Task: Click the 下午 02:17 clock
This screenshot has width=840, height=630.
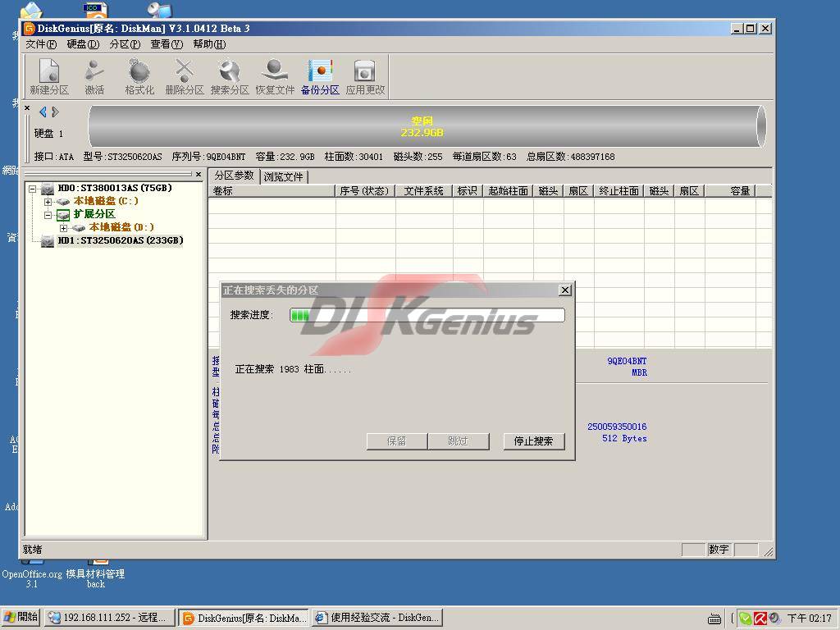Action: 809,619
